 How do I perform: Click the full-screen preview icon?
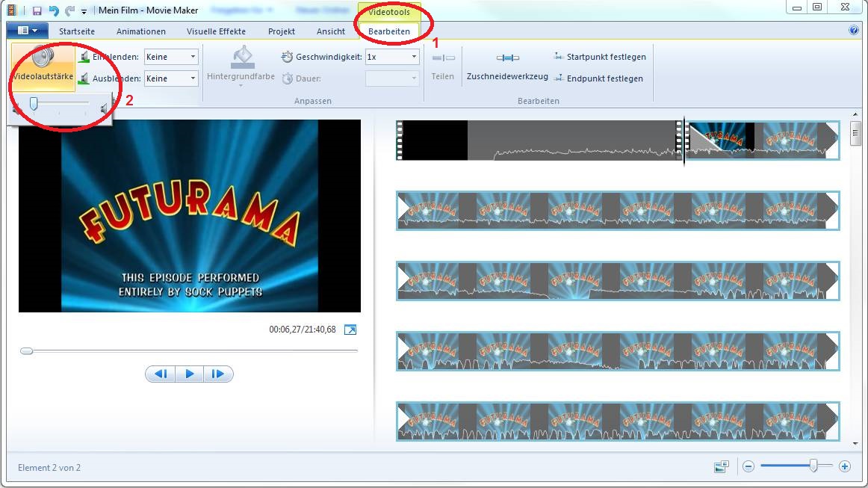350,330
